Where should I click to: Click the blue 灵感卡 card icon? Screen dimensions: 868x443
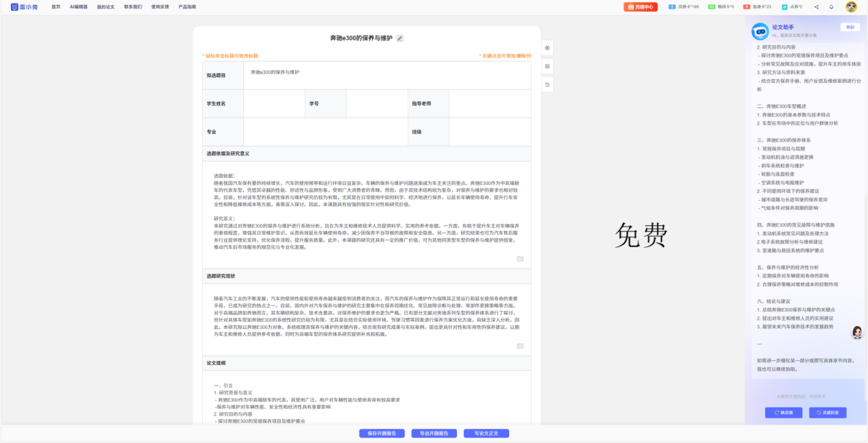671,7
